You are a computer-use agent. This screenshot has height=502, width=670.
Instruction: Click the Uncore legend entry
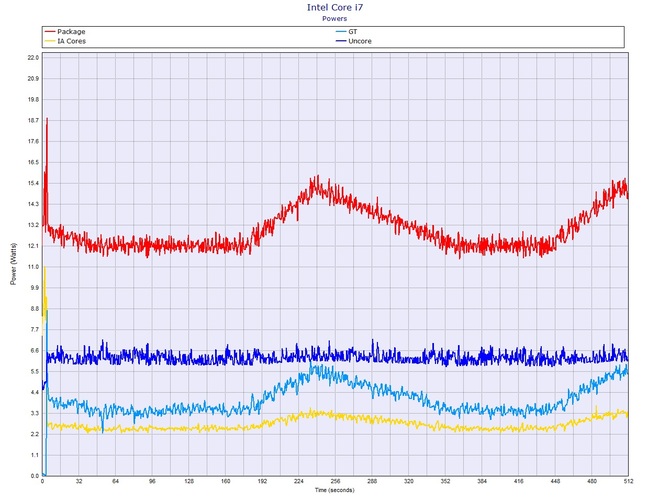354,41
